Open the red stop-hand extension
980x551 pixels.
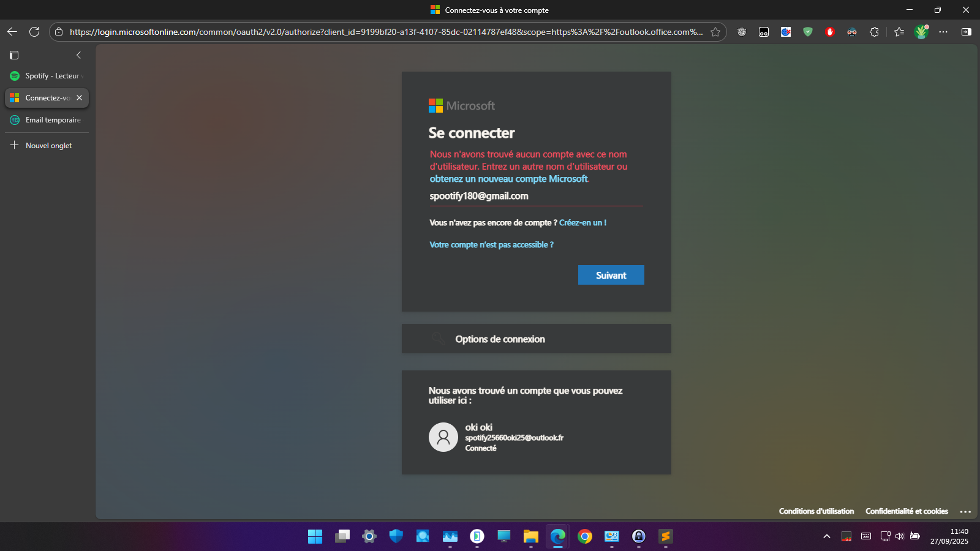(830, 32)
